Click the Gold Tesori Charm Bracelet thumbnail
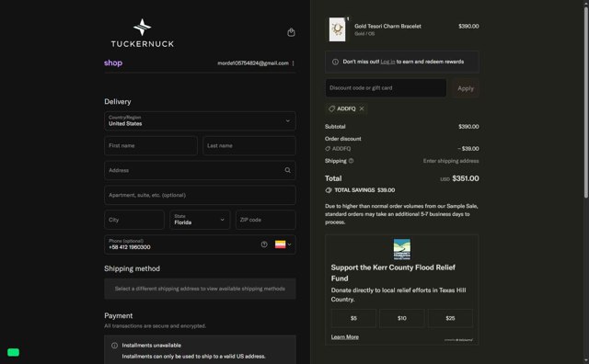589x364 pixels. pos(338,29)
